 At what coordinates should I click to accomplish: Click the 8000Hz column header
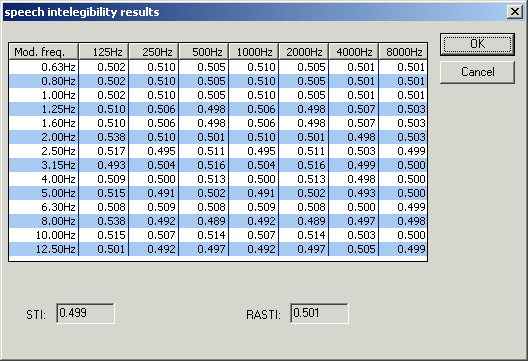[x=403, y=52]
